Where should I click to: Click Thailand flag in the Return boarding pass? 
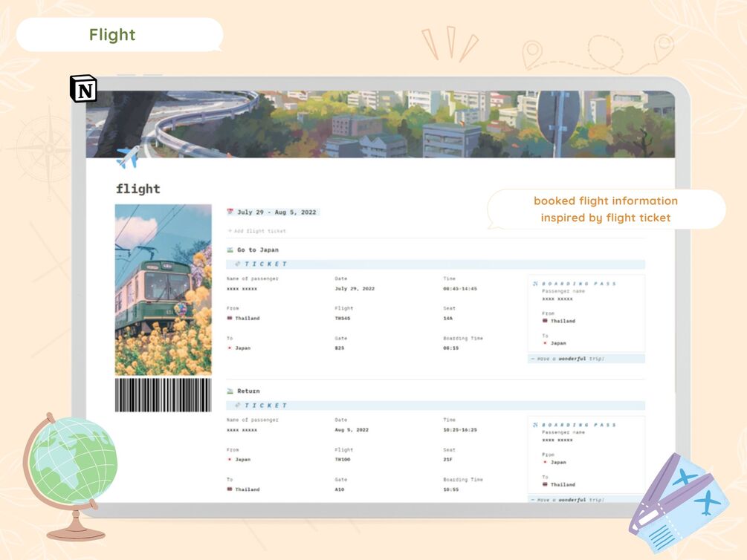point(545,484)
